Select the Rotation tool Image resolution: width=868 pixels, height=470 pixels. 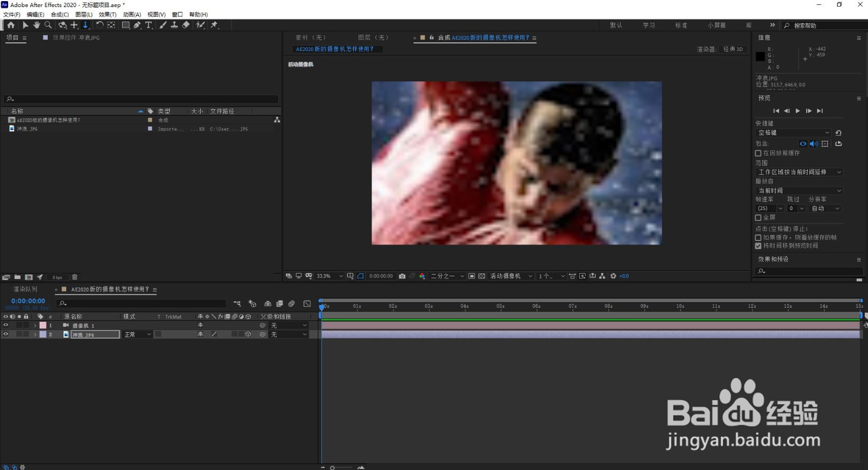pyautogui.click(x=100, y=25)
